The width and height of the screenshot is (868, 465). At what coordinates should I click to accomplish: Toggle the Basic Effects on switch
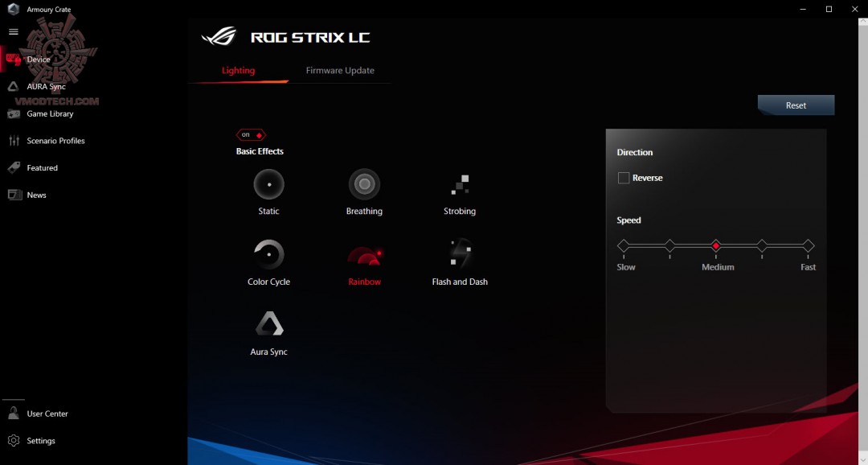252,134
